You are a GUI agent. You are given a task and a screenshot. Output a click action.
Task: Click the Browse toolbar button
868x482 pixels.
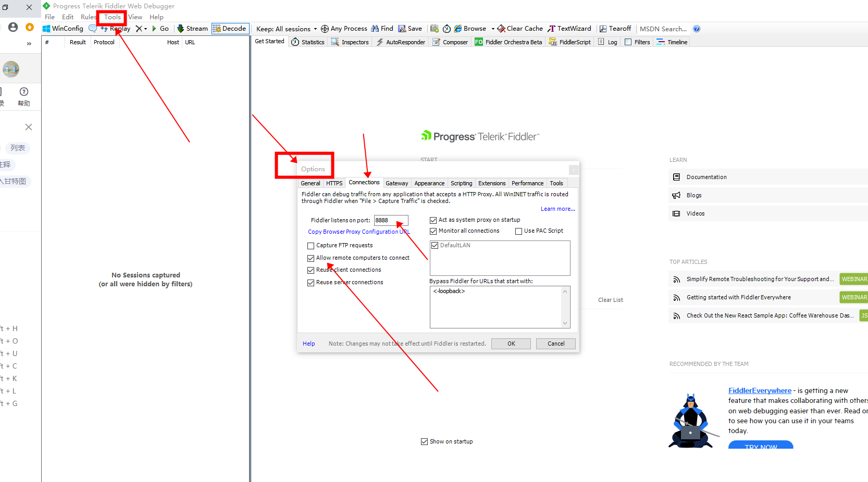click(x=470, y=29)
